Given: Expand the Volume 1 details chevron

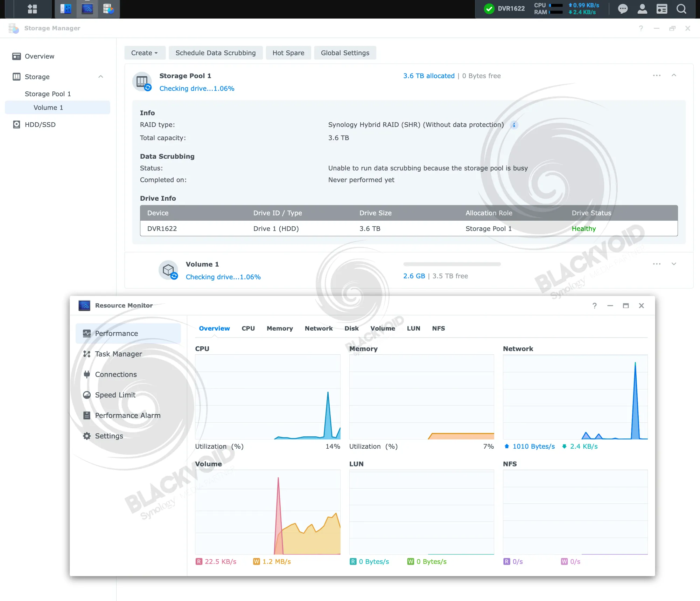Looking at the screenshot, I should coord(674,264).
